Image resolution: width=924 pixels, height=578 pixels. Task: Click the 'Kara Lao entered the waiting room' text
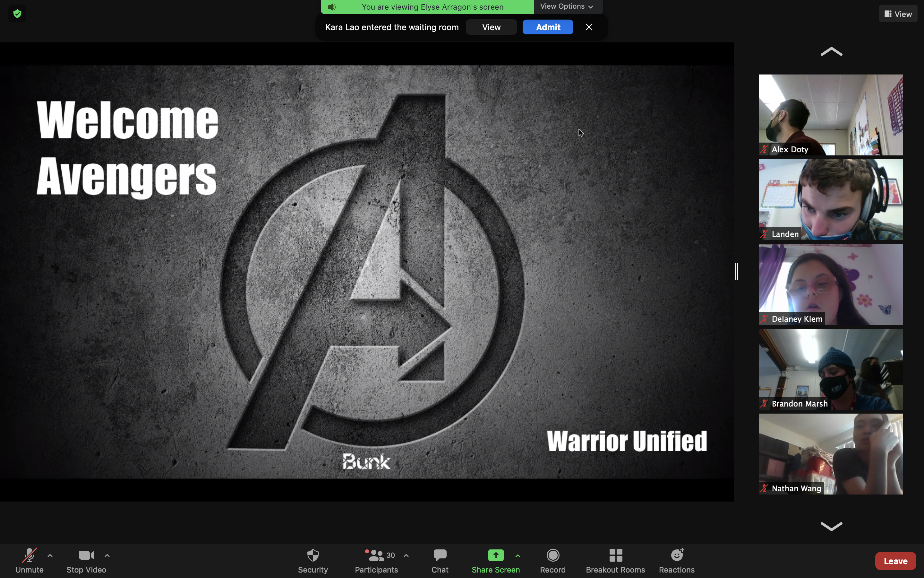[x=392, y=27]
